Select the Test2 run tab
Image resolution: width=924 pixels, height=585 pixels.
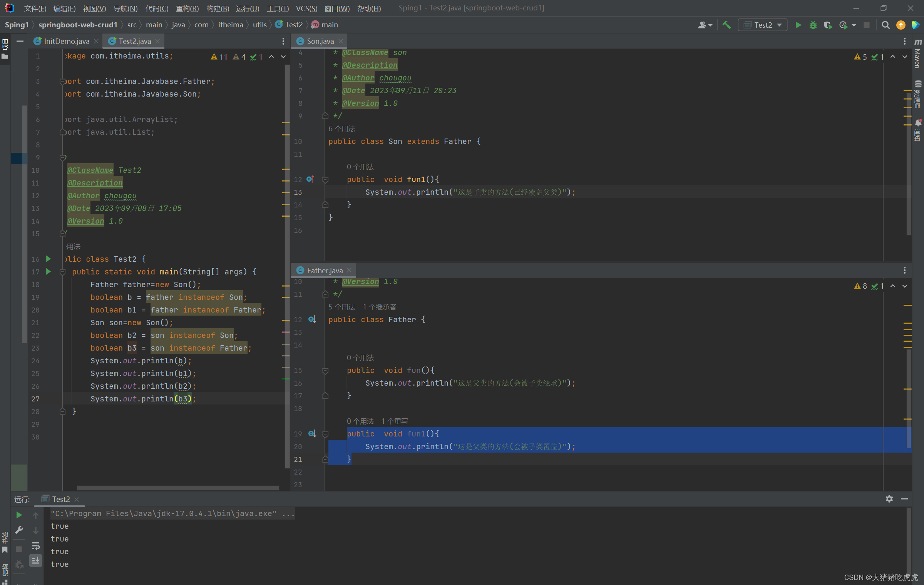(x=60, y=499)
